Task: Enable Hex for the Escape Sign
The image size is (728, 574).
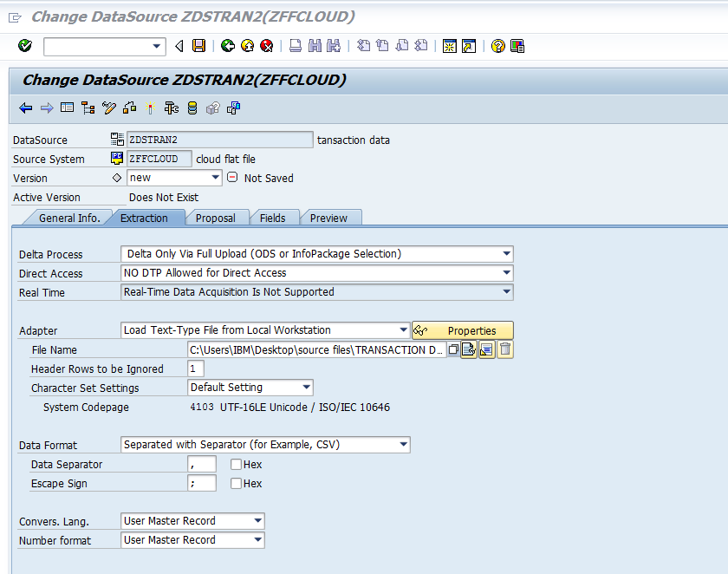Action: click(235, 484)
